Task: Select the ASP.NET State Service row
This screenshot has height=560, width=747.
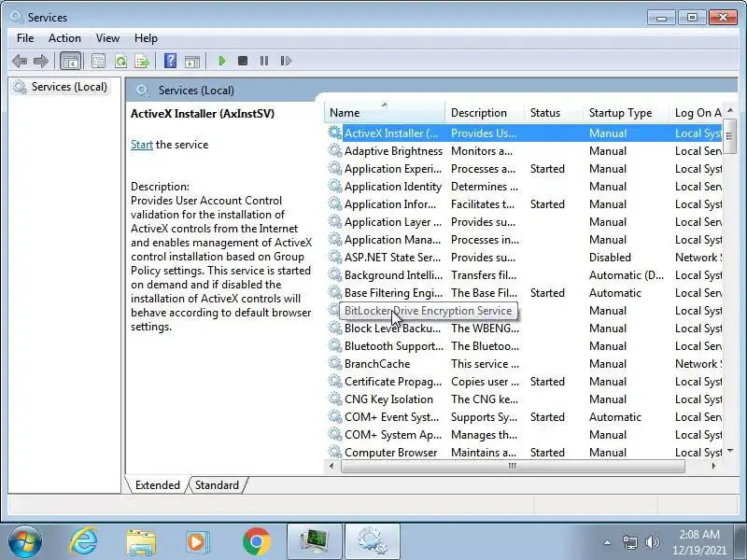Action: [524, 258]
